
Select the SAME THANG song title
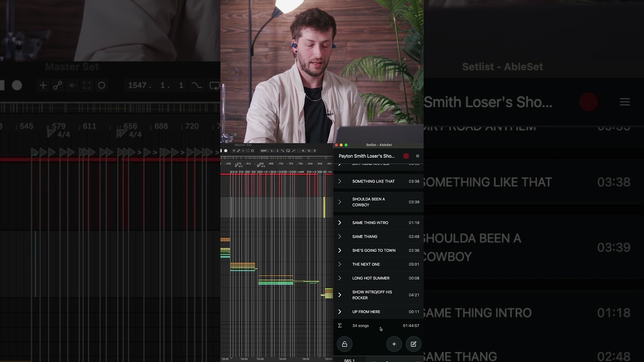pos(365,237)
